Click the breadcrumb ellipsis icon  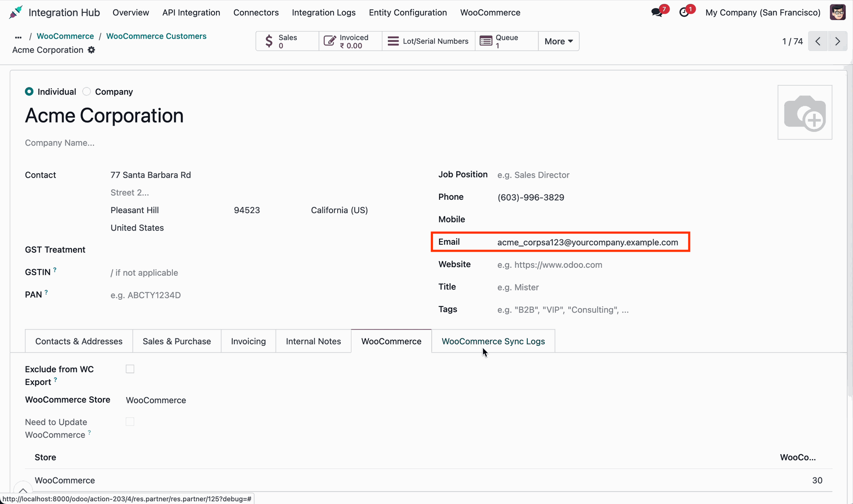18,37
